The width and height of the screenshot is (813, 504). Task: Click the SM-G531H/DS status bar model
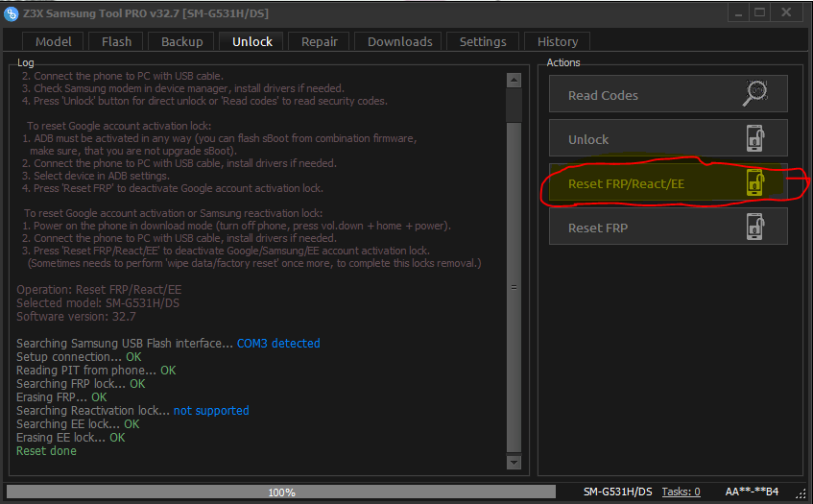click(x=617, y=492)
